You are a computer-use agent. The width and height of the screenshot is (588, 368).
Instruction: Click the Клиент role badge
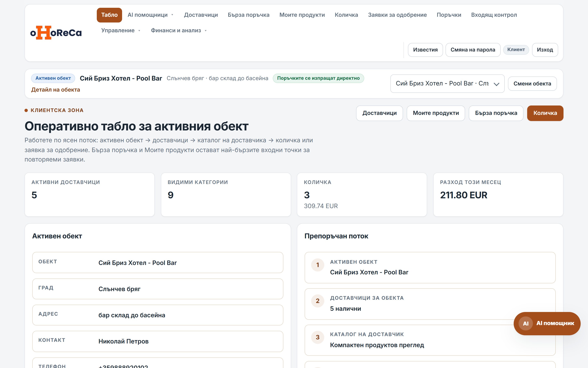coord(516,50)
